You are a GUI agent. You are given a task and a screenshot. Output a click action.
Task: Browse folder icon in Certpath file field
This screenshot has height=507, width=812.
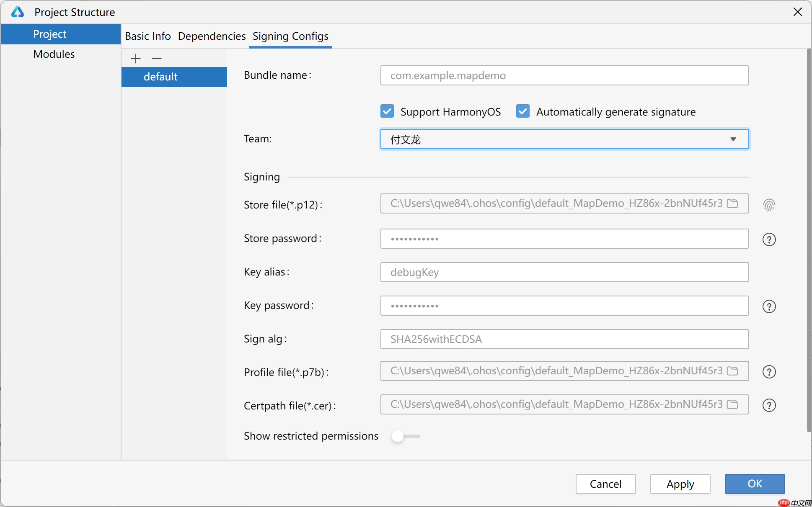pyautogui.click(x=732, y=404)
